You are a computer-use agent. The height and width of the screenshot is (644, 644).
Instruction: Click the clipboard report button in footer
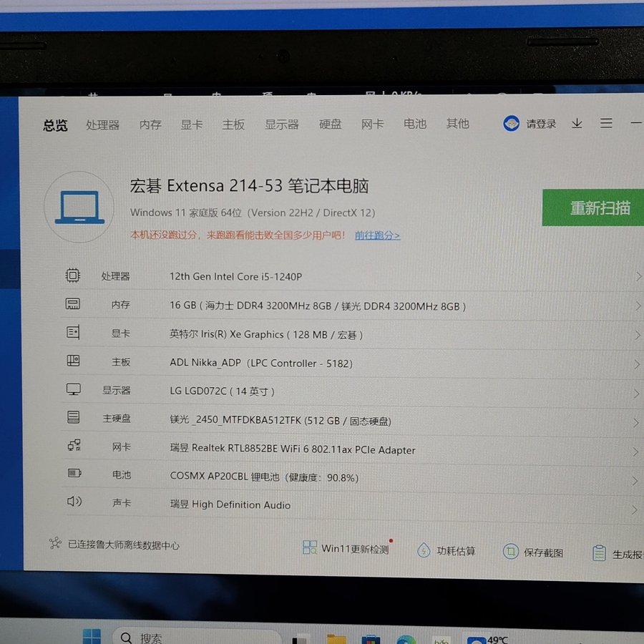pos(618,554)
